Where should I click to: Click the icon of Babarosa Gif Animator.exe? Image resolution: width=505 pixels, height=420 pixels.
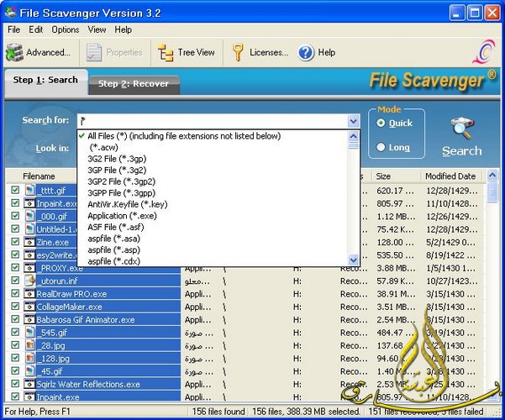29,319
